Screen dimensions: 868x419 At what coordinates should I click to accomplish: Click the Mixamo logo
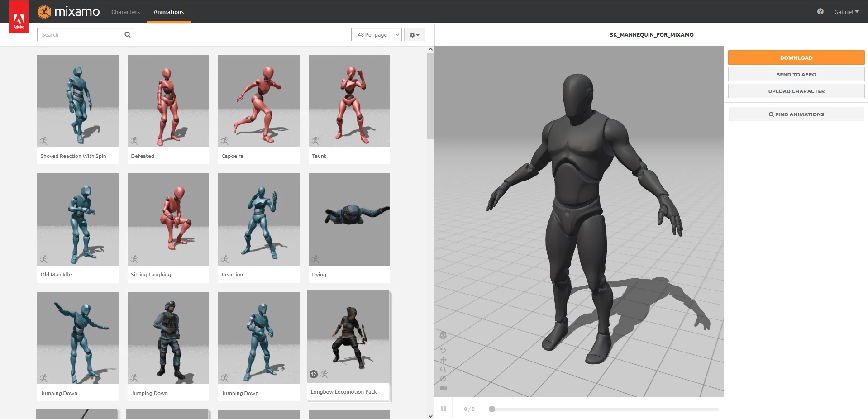[x=69, y=11]
